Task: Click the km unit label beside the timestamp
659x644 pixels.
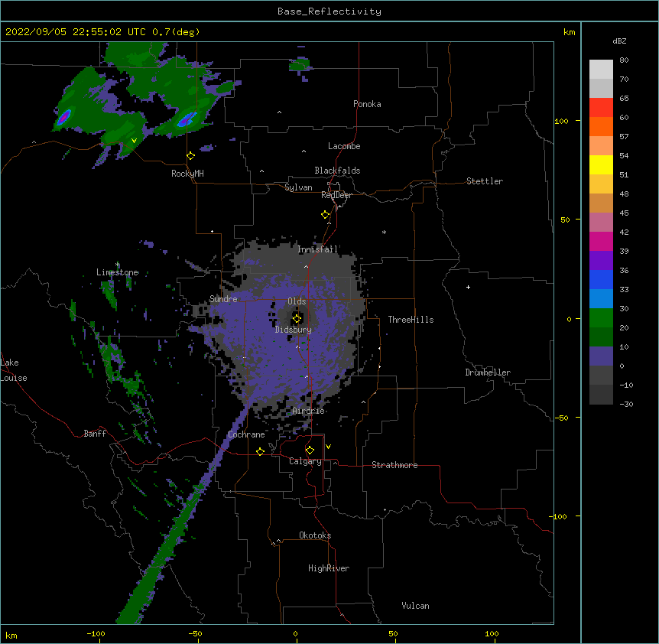Action: pyautogui.click(x=570, y=32)
